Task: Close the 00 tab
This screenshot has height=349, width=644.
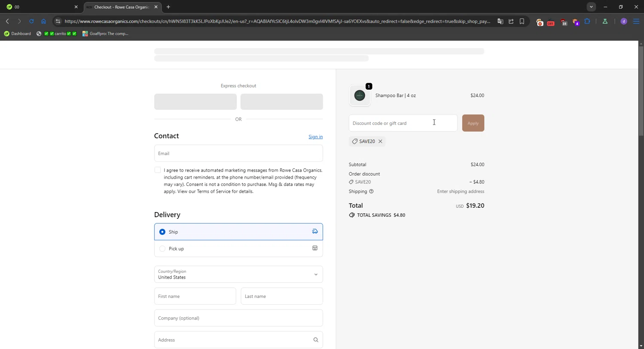Action: [76, 7]
